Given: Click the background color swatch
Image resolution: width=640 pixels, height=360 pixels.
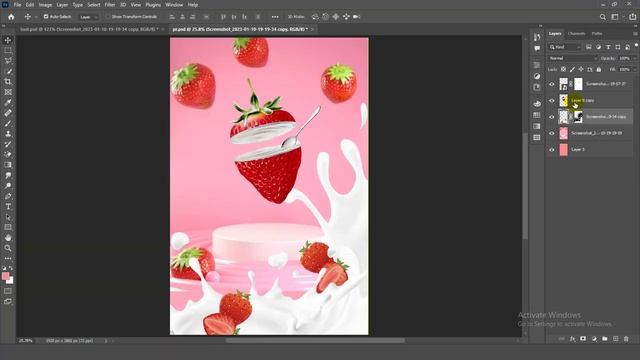Looking at the screenshot, I should 10,281.
